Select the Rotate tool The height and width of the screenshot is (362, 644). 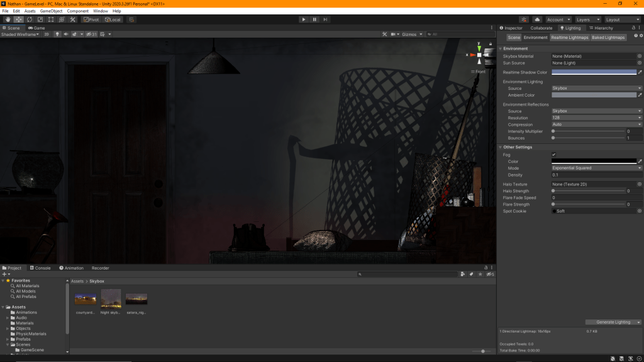click(30, 19)
